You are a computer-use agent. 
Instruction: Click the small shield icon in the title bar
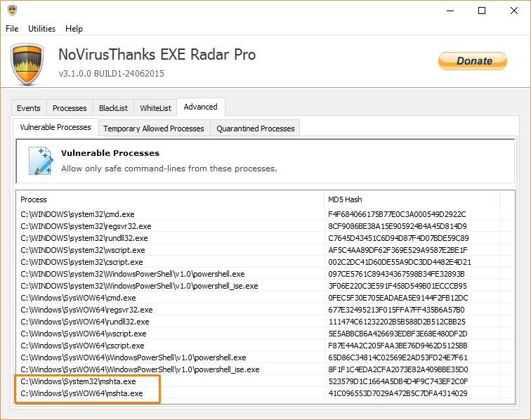[12, 11]
